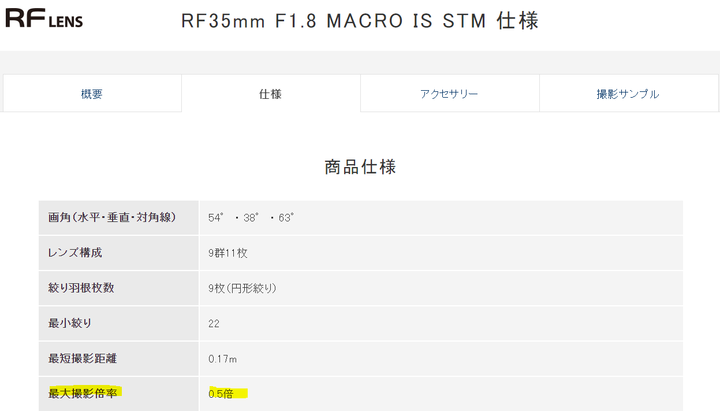
Task: Select the 最短撮影距離 row label
Action: [x=83, y=358]
